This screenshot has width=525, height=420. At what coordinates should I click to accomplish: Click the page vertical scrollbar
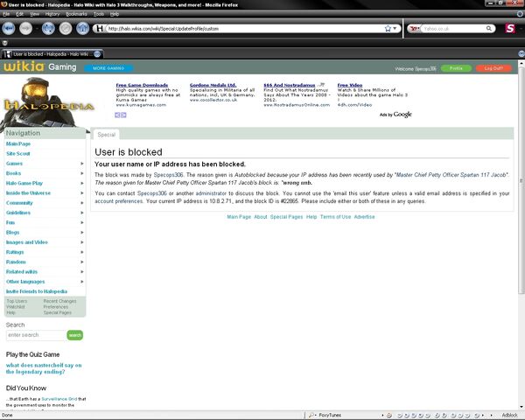[521, 181]
